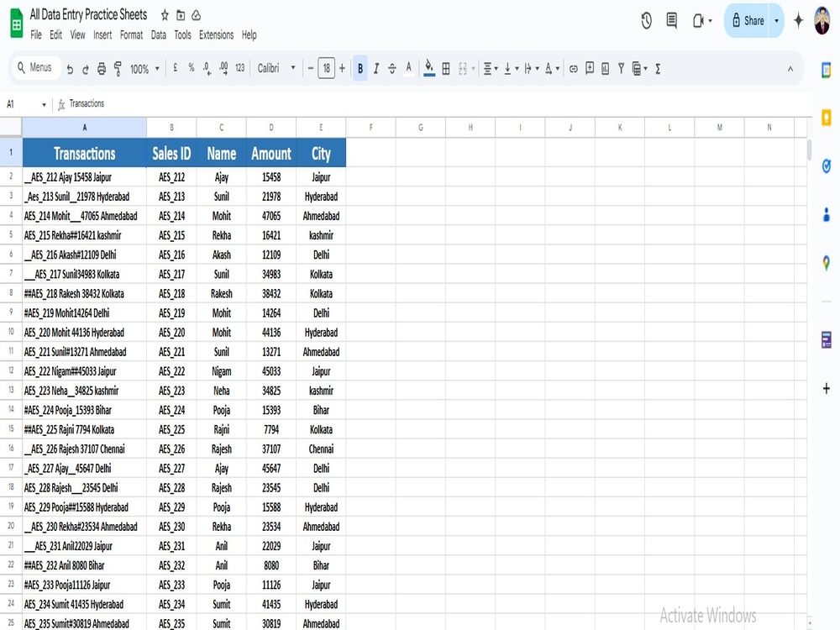Open Google Tasks in the side panel
This screenshot has height=630, width=840.
826,166
